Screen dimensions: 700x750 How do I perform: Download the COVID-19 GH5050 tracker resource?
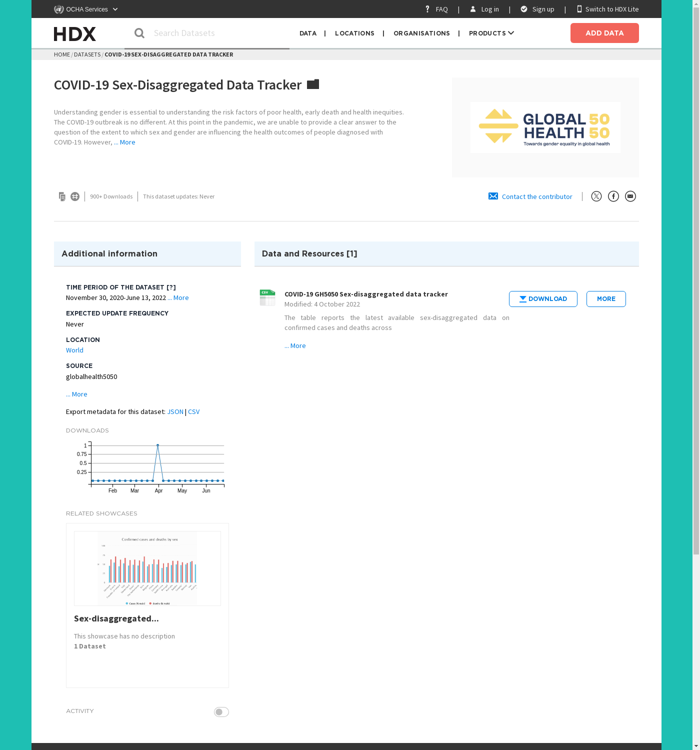point(543,299)
